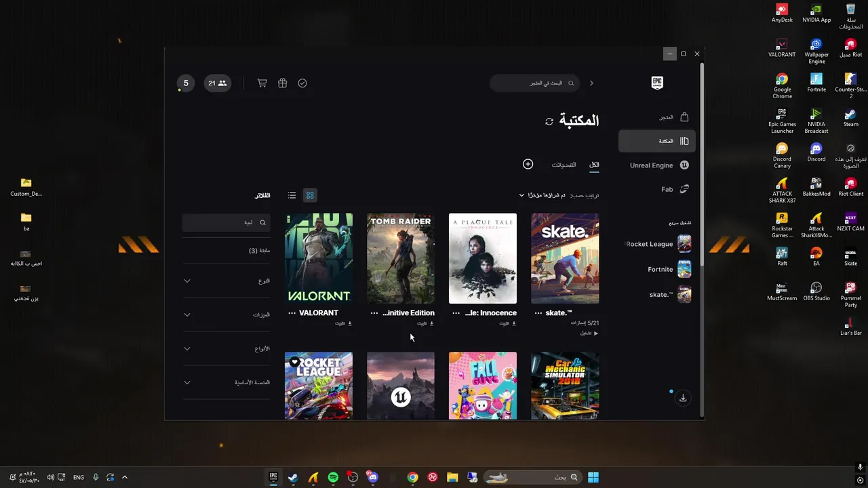Open the profile avatar labeled 5
Screen dimensions: 868x488
pos(186,83)
